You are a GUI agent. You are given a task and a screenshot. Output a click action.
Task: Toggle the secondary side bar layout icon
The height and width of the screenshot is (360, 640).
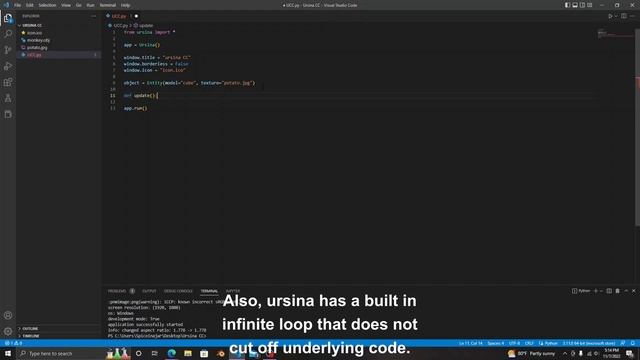(582, 5)
